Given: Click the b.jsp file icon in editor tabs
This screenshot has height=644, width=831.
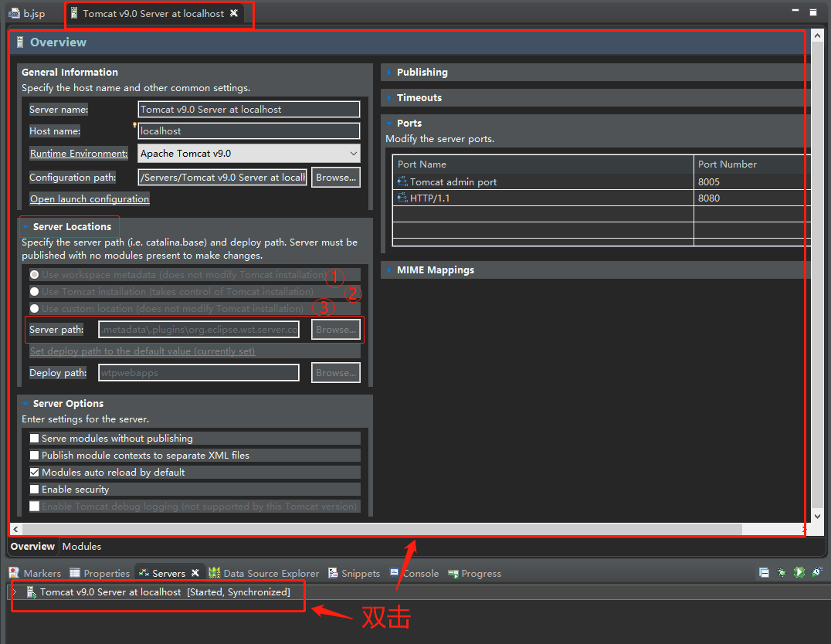Looking at the screenshot, I should 14,13.
